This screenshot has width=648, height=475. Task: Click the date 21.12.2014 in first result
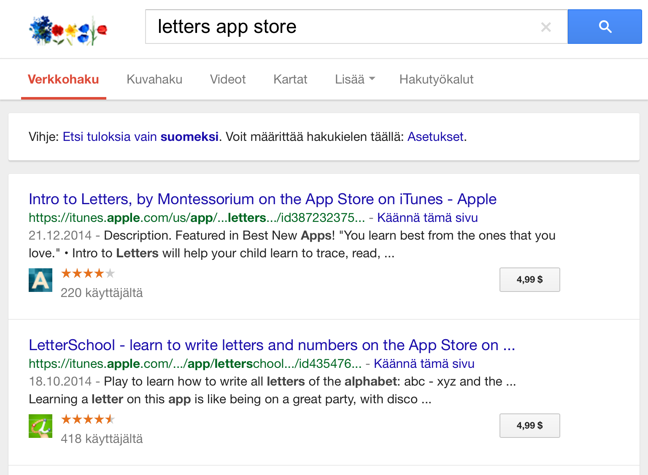(60, 236)
